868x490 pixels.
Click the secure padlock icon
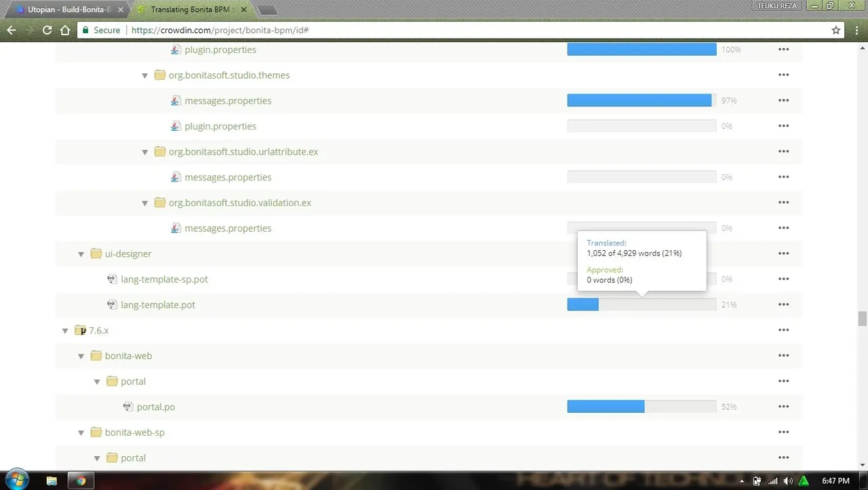tap(85, 30)
